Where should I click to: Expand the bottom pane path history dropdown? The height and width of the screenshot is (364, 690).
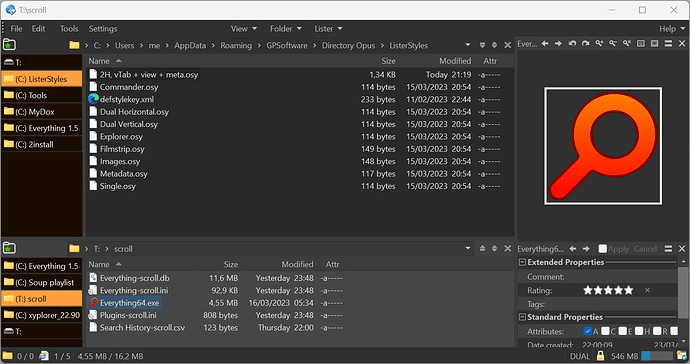click(x=467, y=248)
